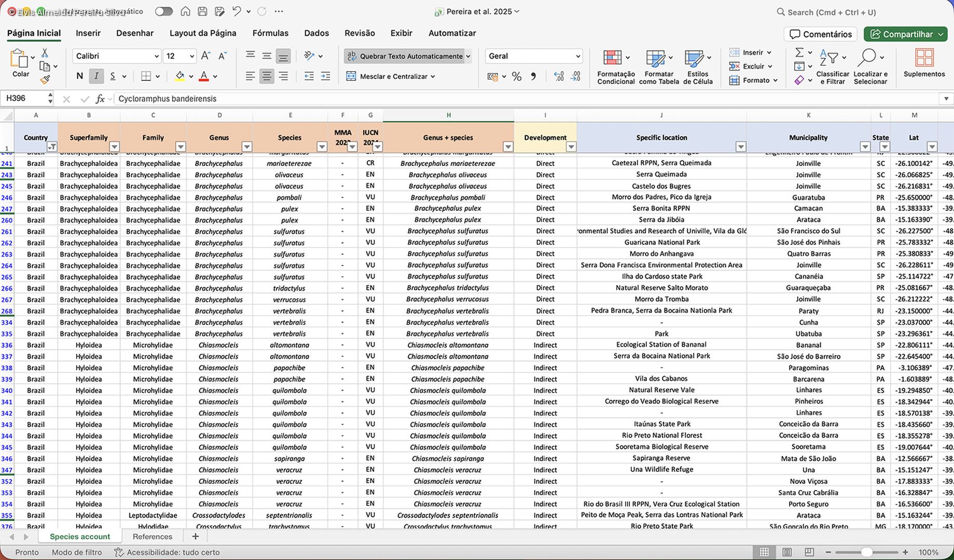
Task: Toggle italic formatting button
Action: coord(96,76)
